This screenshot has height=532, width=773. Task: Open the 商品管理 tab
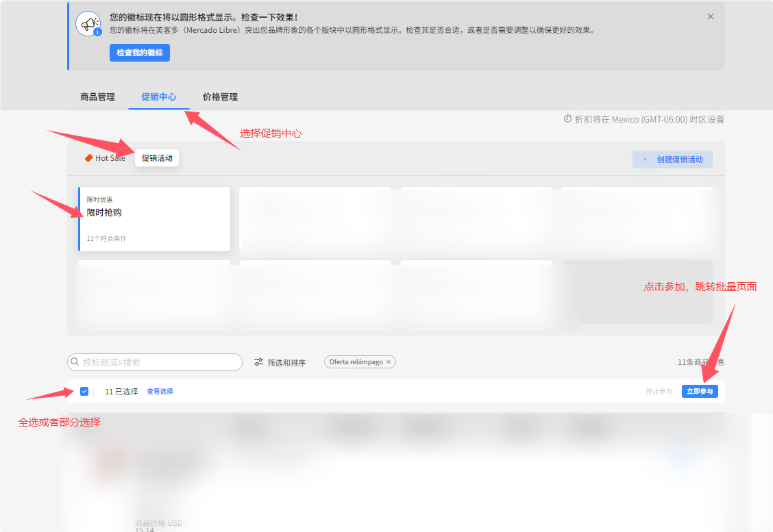pos(97,97)
